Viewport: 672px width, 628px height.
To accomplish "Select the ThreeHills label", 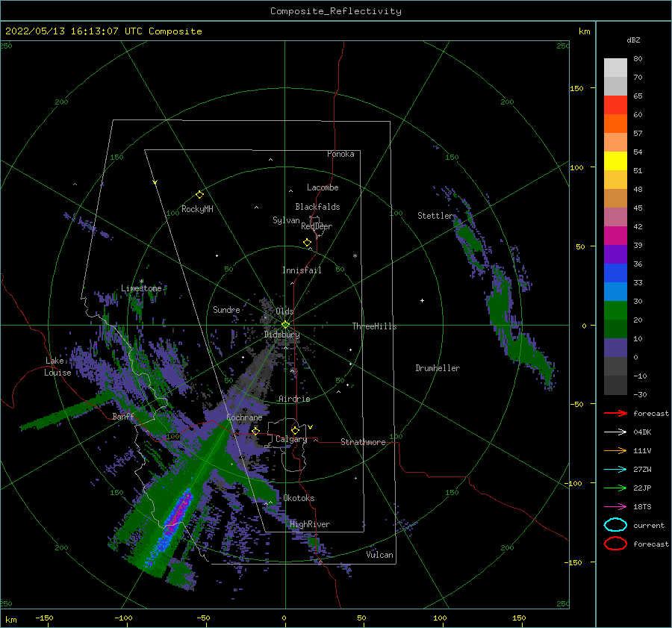I will 374,326.
